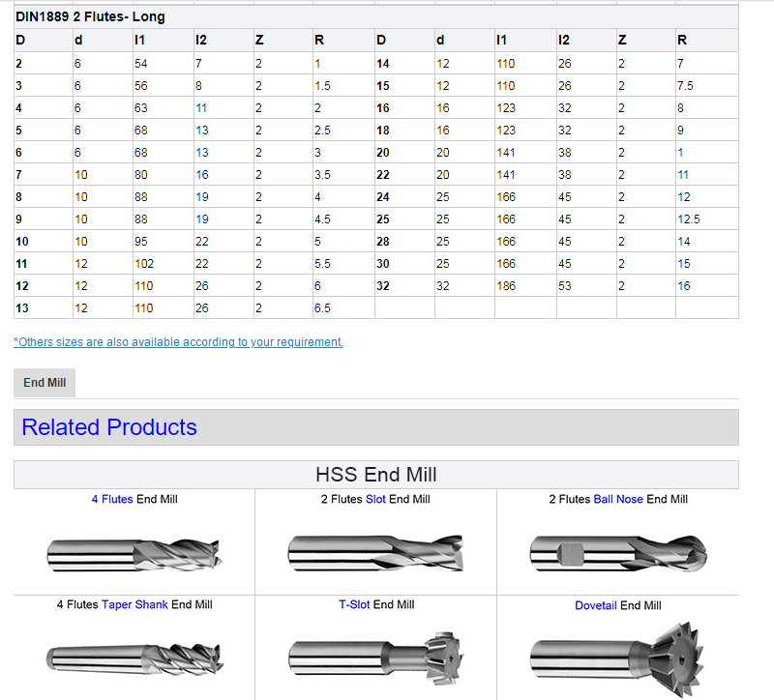The image size is (774, 700).
Task: Click the End Mill tag button
Action: point(45,383)
